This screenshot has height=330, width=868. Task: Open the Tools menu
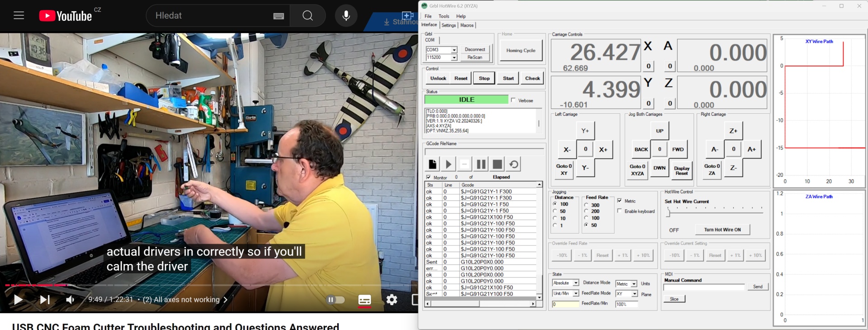443,16
